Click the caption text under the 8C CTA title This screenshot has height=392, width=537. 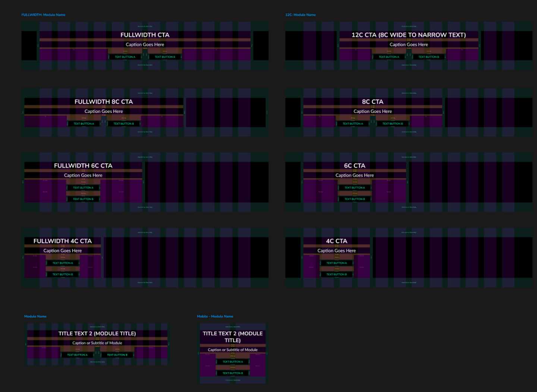tap(373, 111)
